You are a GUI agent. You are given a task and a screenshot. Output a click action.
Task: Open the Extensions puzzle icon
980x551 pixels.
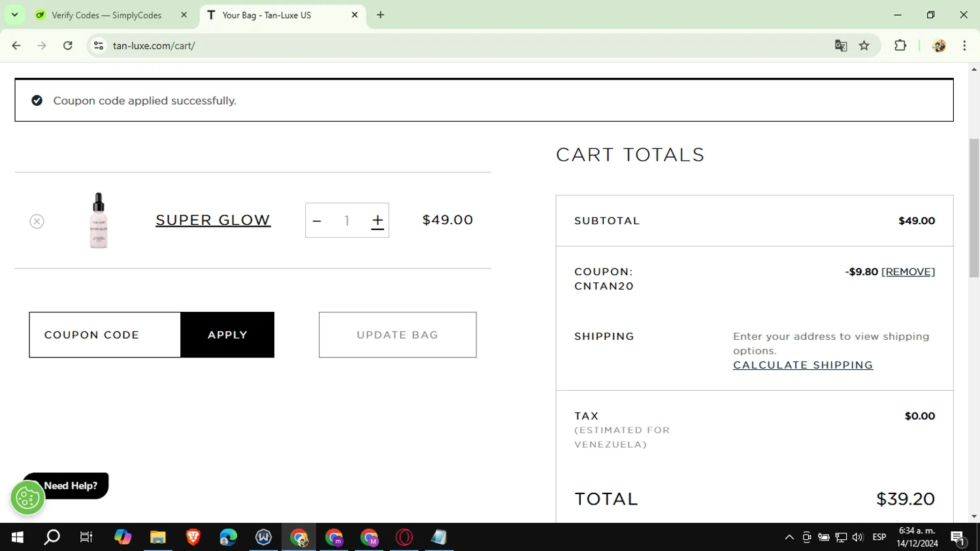(900, 46)
